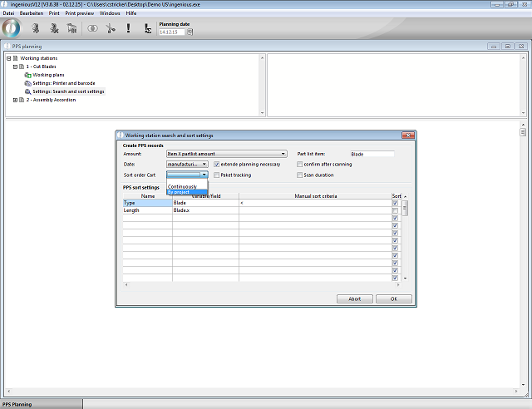
Task: Confirm the dialog with OK
Action: click(393, 298)
